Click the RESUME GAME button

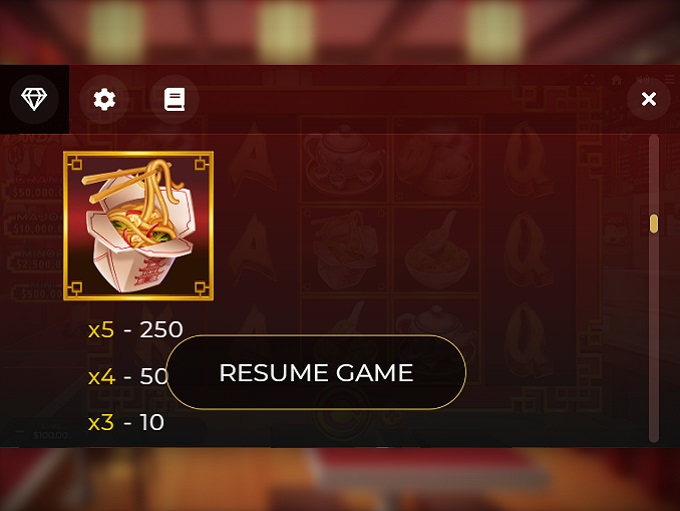pyautogui.click(x=316, y=372)
